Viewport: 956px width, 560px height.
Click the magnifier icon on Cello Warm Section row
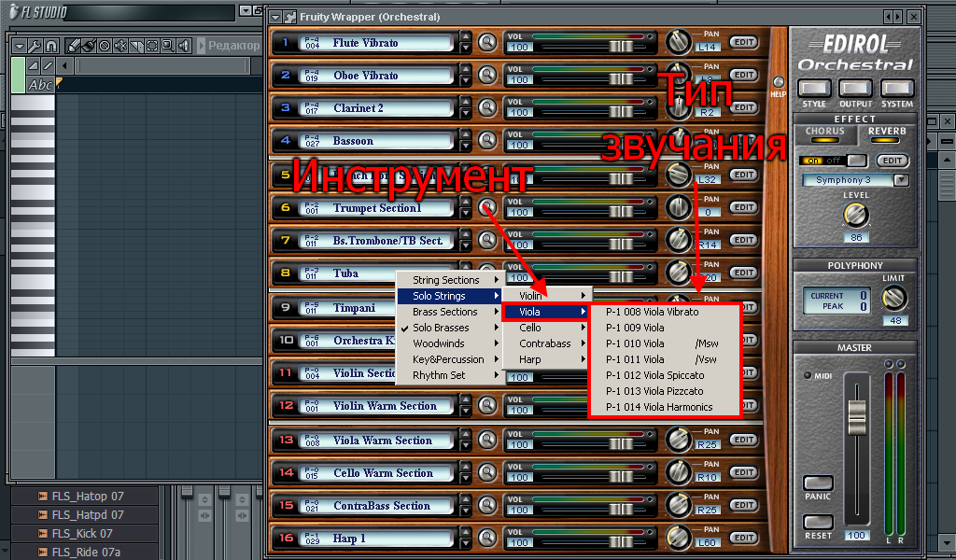[x=486, y=472]
